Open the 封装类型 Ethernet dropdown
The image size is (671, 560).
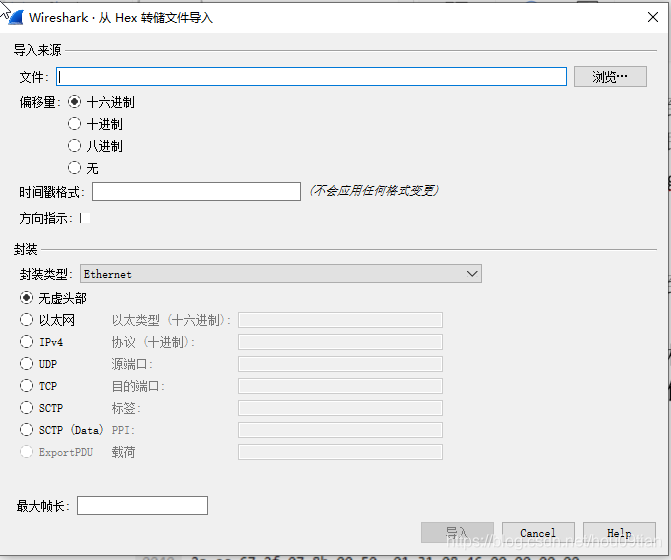(x=281, y=274)
